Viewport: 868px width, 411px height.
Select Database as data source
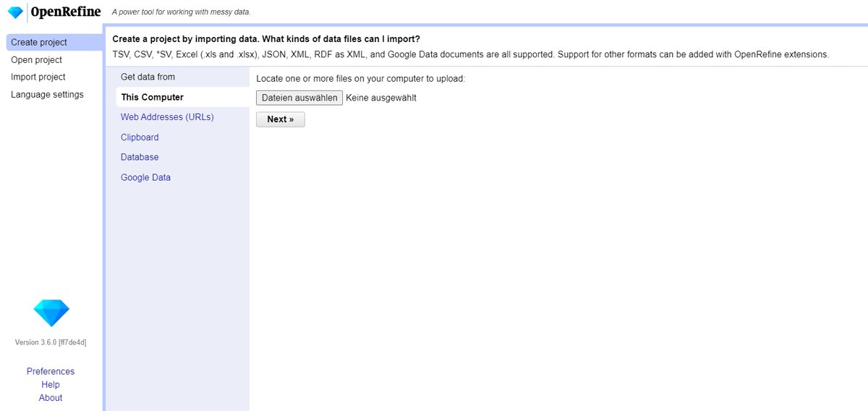click(140, 157)
